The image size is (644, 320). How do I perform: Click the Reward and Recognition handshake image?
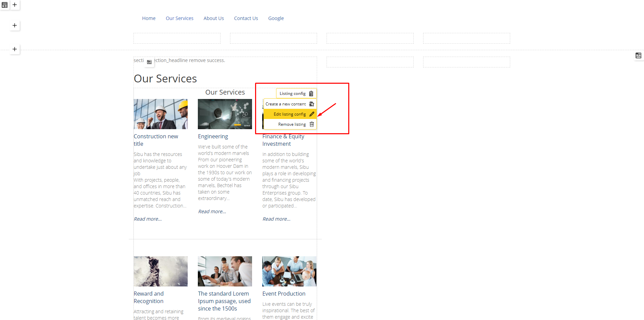161,271
